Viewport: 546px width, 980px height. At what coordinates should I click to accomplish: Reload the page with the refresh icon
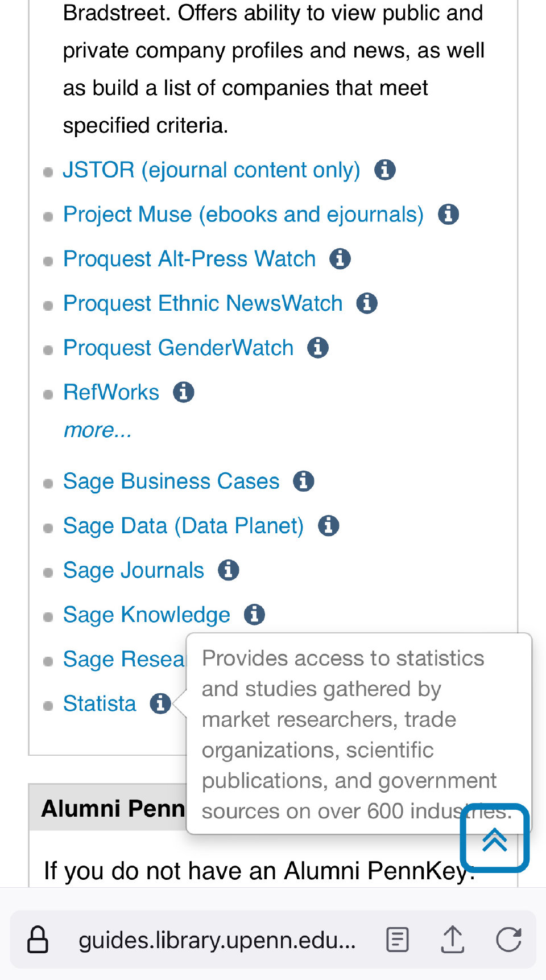pyautogui.click(x=508, y=939)
